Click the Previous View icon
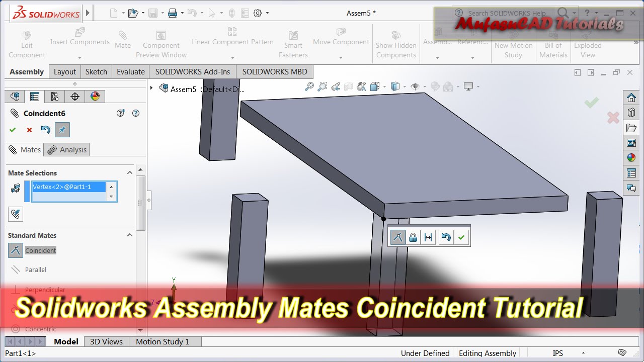The width and height of the screenshot is (644, 362). coord(336,86)
